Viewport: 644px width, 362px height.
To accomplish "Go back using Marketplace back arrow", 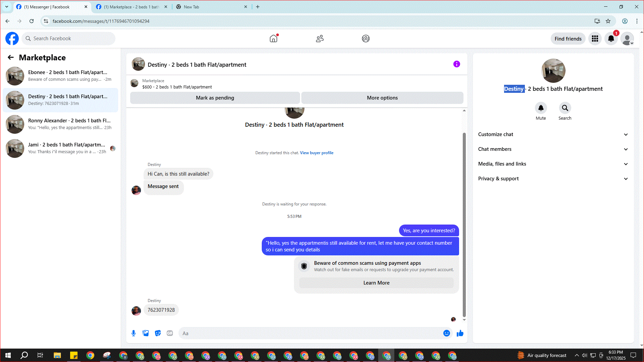I will (11, 57).
